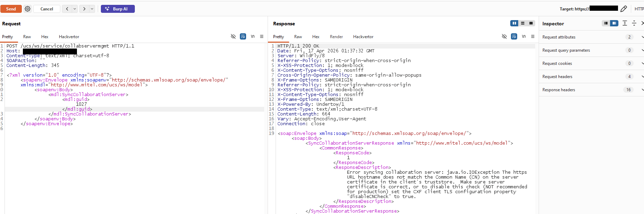Open Request pane hamburger menu

pos(262,36)
